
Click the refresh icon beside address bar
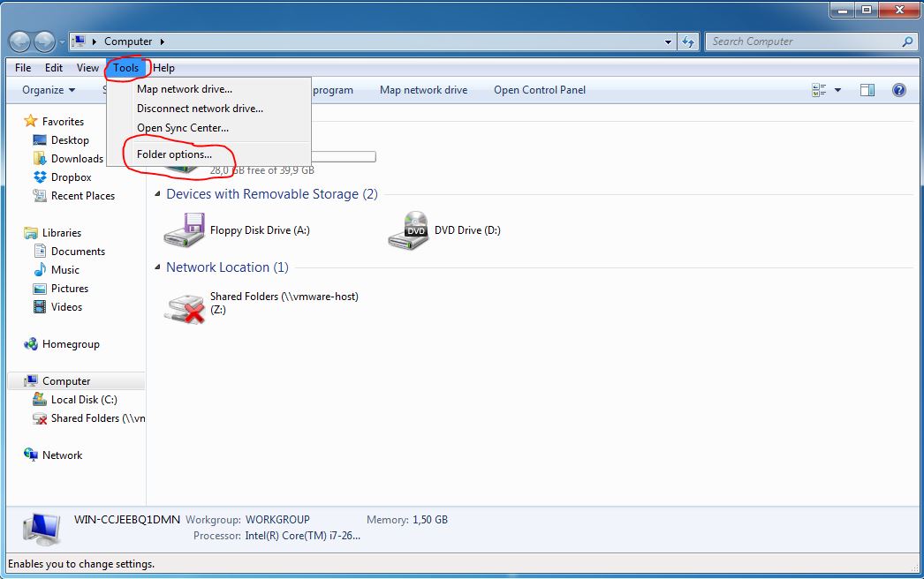pyautogui.click(x=687, y=41)
